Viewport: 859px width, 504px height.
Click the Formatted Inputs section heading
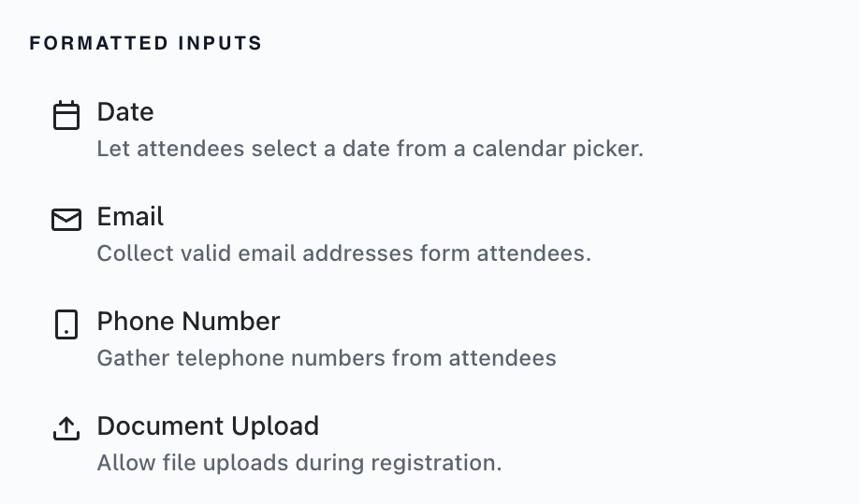pyautogui.click(x=146, y=43)
